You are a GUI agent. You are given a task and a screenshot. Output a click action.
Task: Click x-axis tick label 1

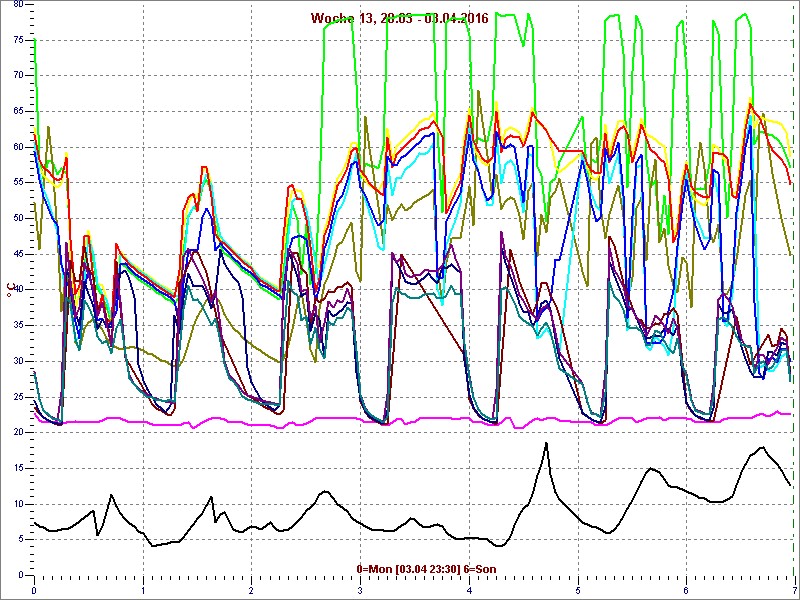click(143, 587)
